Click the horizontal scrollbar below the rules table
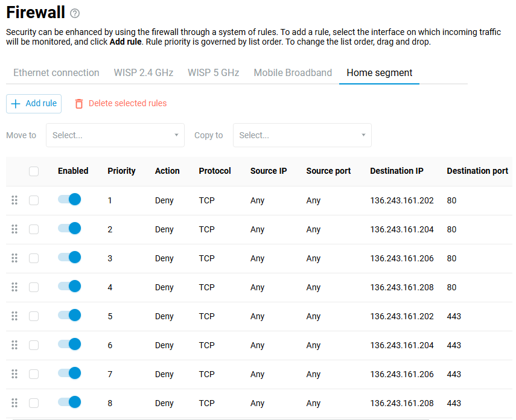 point(220,418)
